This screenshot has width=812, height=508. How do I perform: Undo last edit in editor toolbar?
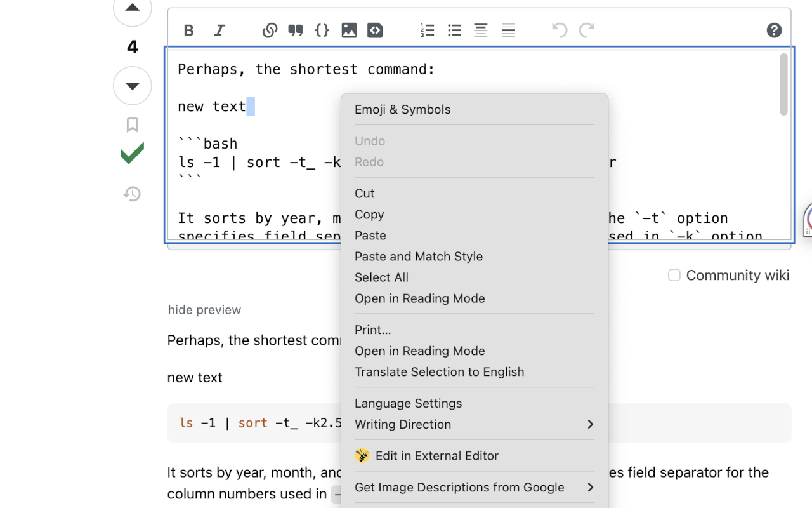tap(560, 30)
